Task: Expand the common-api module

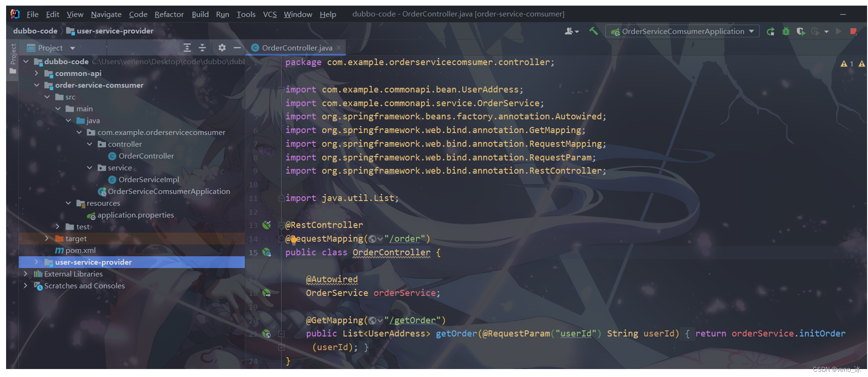Action: click(36, 73)
